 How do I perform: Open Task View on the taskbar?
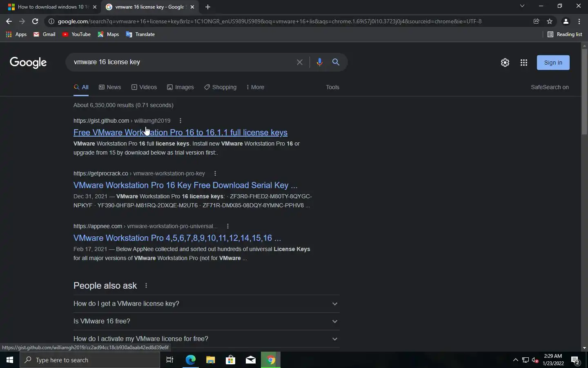[x=170, y=360]
